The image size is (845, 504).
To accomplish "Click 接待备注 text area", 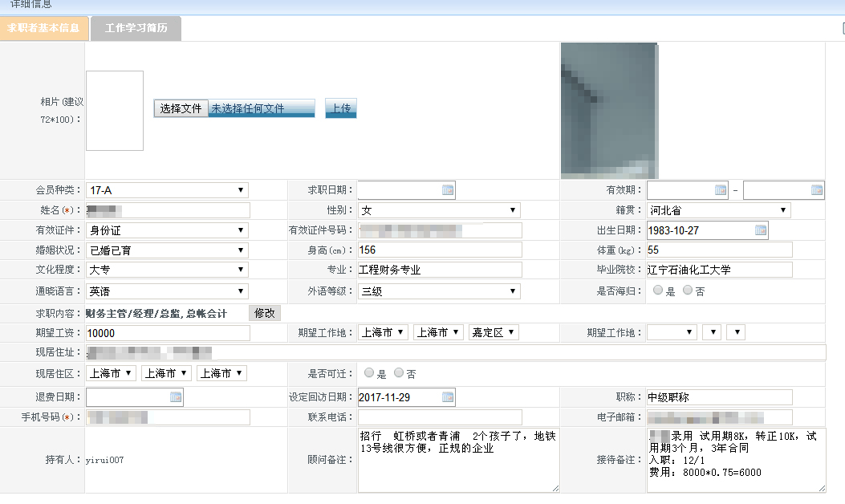I will tap(736, 460).
